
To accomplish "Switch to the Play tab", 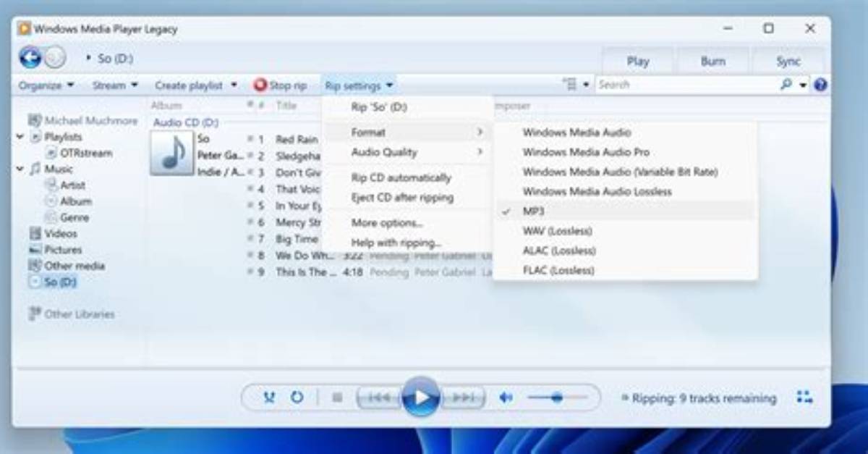I will tap(637, 62).
